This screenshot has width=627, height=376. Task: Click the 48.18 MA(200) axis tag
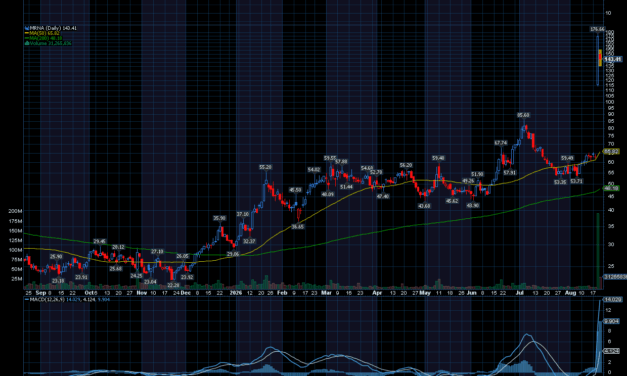611,188
